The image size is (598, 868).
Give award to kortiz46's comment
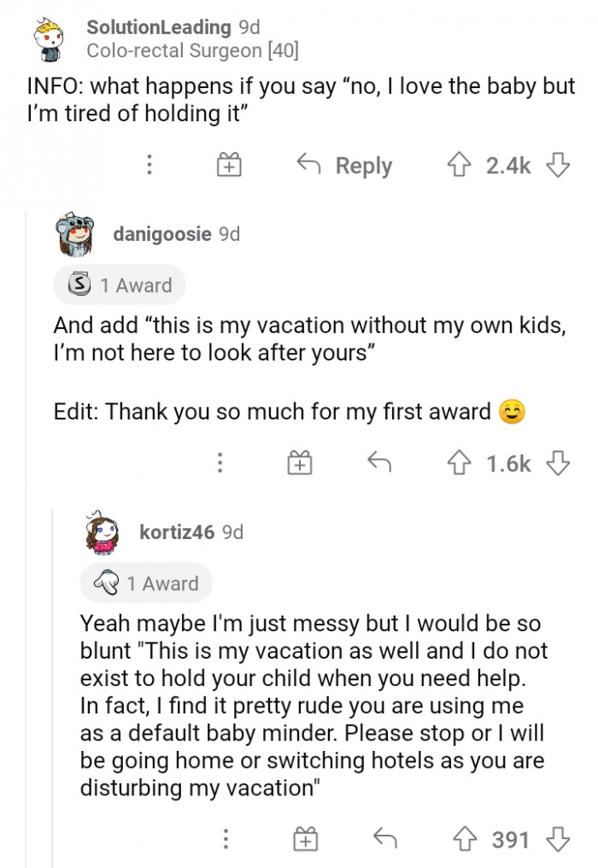tap(305, 841)
